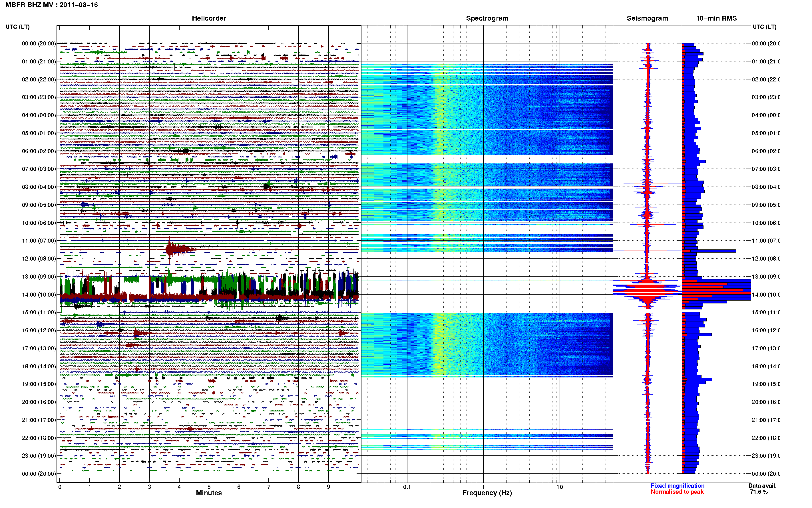Click the right UTC (LT) axis label

[764, 27]
